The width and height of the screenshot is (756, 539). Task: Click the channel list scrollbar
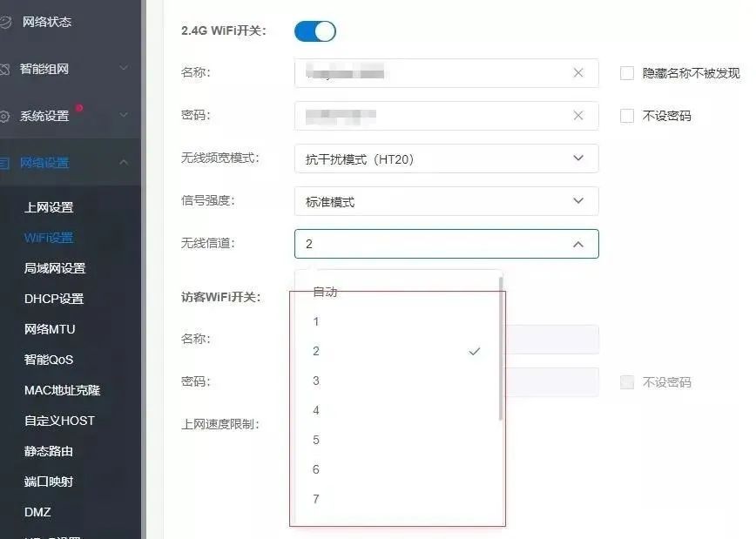click(x=501, y=349)
